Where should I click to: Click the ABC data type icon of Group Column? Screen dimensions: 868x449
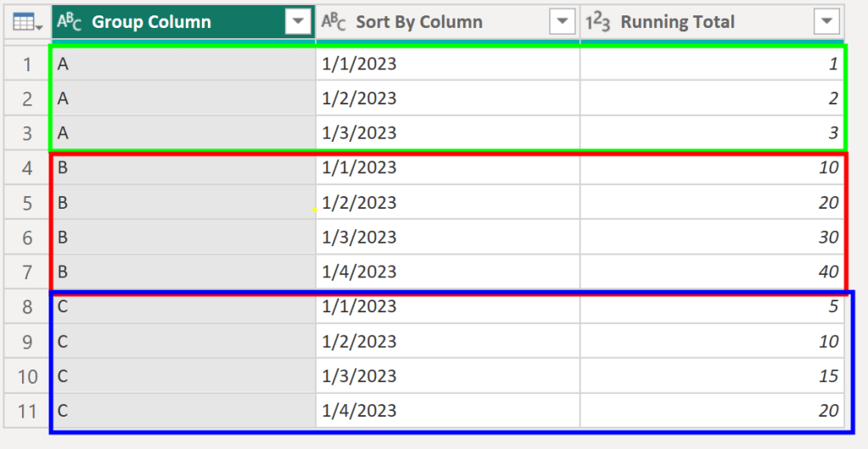tap(70, 22)
